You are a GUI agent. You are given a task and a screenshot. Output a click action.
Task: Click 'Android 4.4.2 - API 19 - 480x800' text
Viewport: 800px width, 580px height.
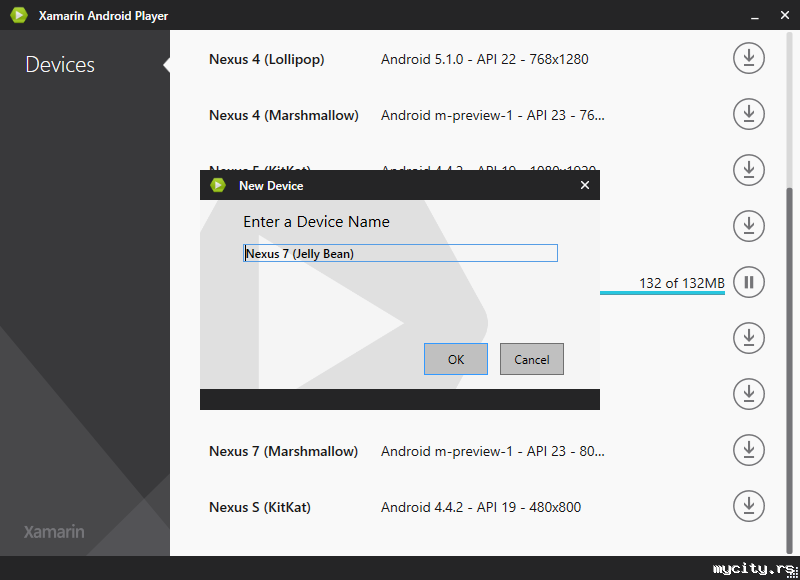point(481,507)
